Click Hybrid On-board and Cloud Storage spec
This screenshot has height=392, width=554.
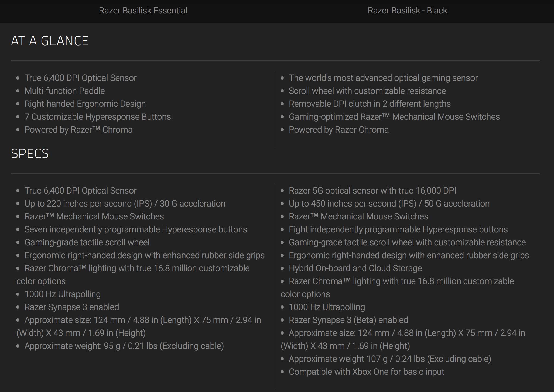[x=355, y=268]
